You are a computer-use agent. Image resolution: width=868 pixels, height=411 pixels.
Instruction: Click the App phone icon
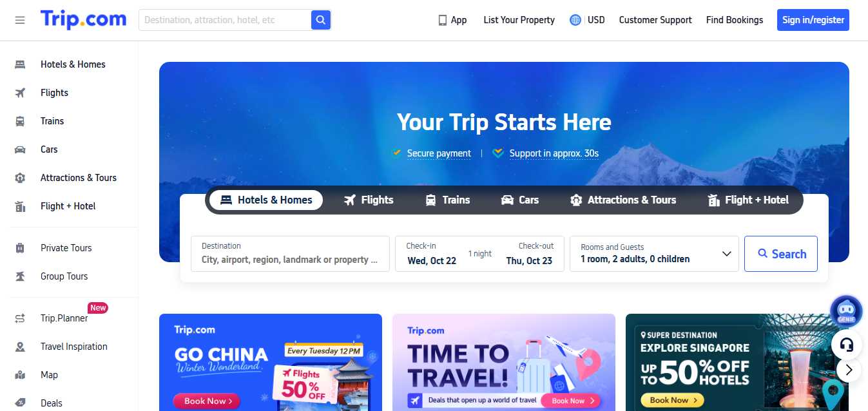pyautogui.click(x=443, y=20)
